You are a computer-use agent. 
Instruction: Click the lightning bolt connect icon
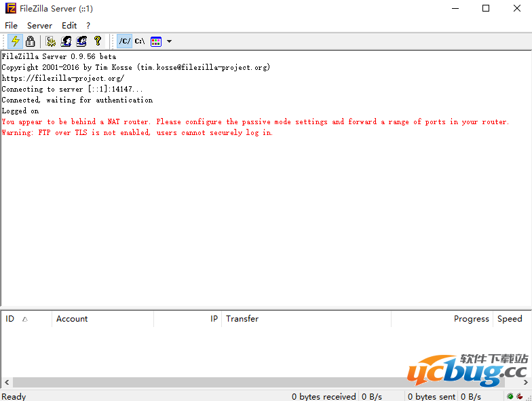[15, 41]
